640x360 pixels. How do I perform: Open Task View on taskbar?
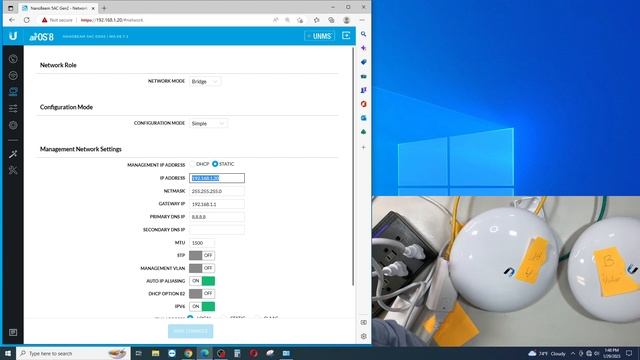click(x=139, y=353)
